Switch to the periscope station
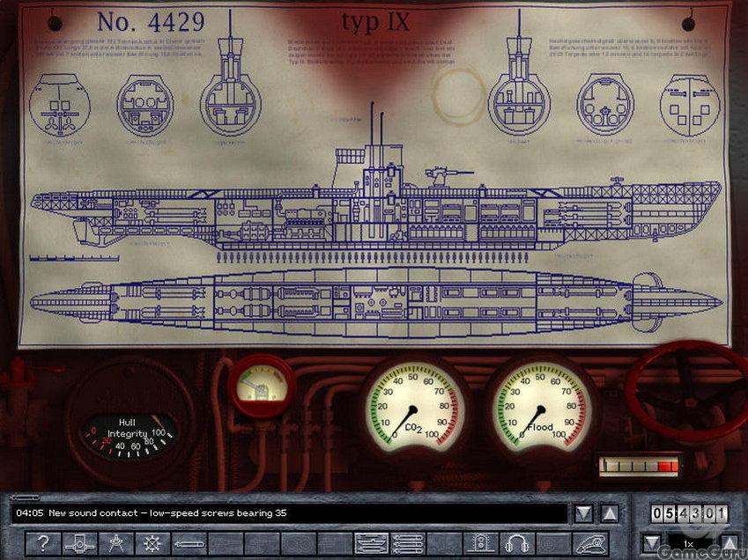Screen dimensions: 748x560 pos(79,543)
